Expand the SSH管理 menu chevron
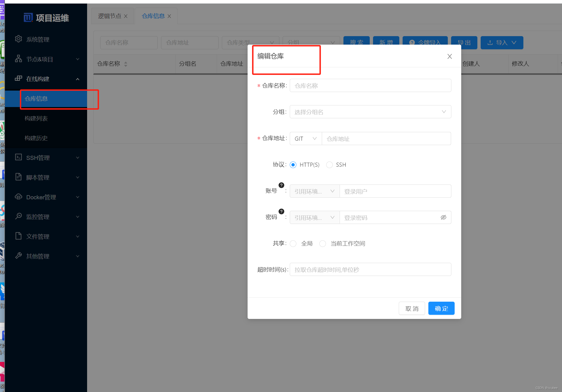This screenshot has height=392, width=562. 78,158
